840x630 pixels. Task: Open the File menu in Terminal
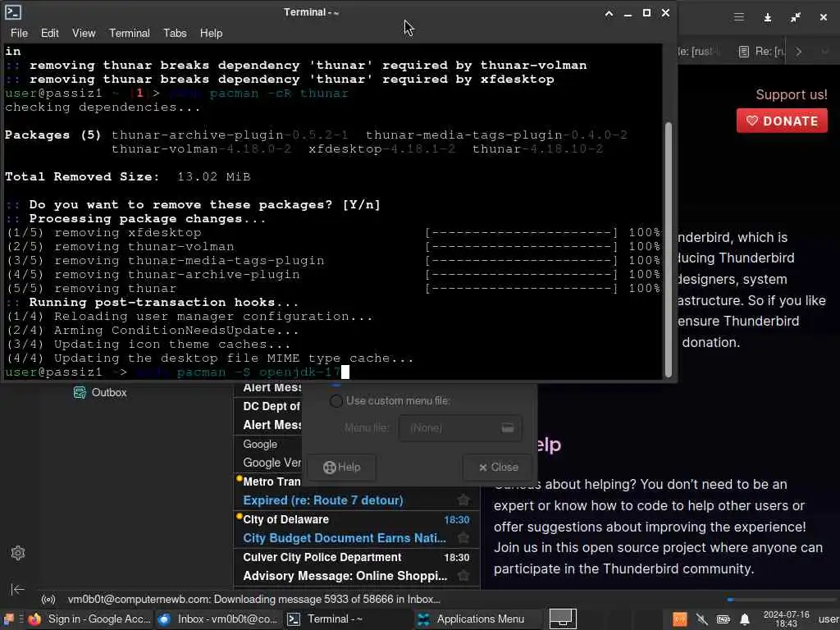pyautogui.click(x=19, y=33)
